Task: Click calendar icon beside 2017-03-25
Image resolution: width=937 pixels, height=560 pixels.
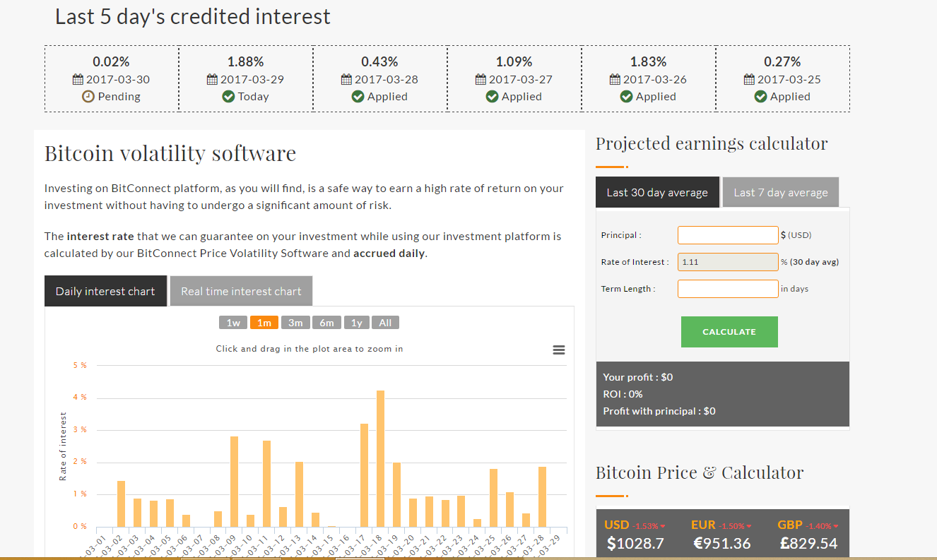Action: (x=749, y=79)
